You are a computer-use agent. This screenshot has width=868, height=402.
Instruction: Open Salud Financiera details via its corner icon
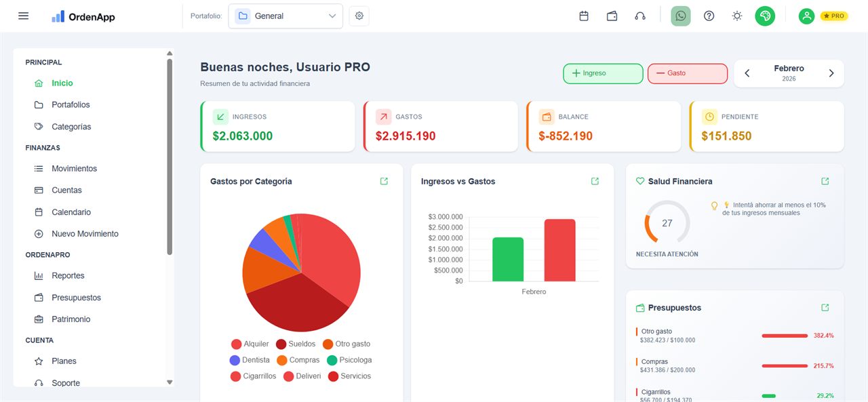[825, 181]
